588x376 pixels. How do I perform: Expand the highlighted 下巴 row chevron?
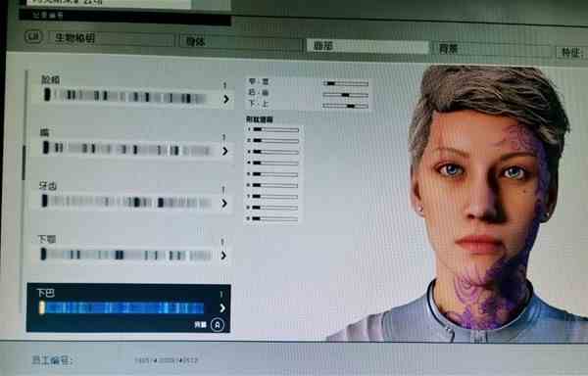coord(222,307)
